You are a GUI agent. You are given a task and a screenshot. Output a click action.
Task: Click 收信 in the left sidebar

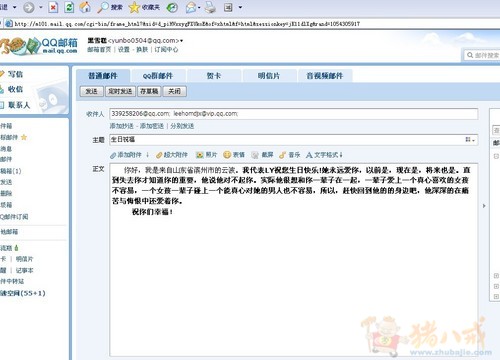(15, 89)
